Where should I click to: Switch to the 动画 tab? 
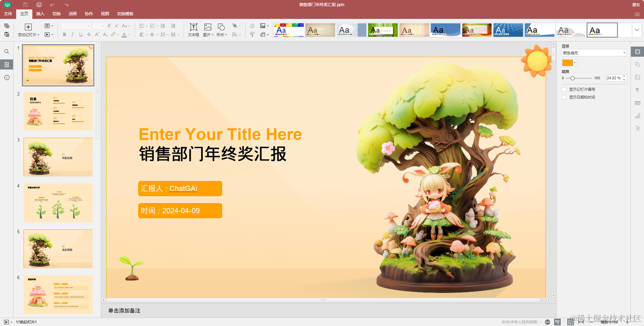(x=73, y=14)
